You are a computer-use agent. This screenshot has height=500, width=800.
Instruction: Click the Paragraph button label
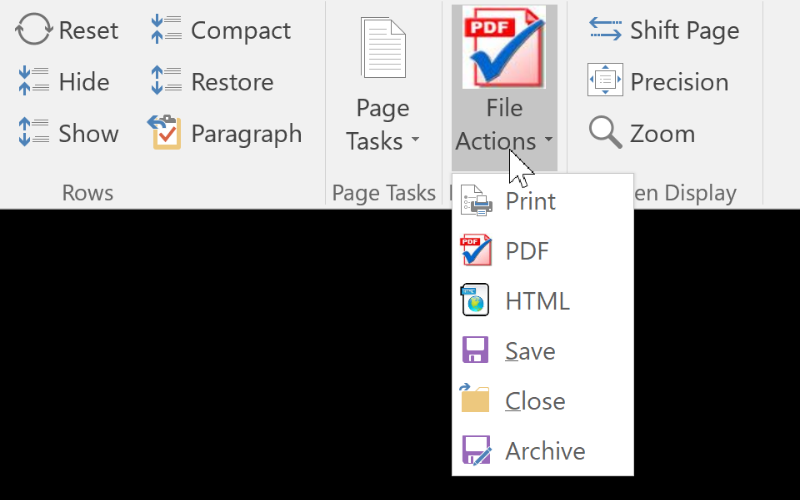coord(246,133)
